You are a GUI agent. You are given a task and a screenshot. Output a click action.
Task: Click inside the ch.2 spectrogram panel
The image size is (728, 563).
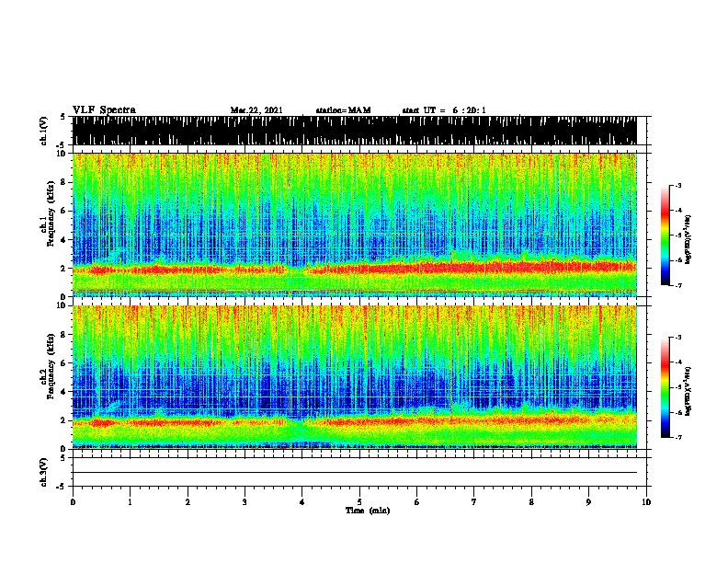click(x=354, y=377)
